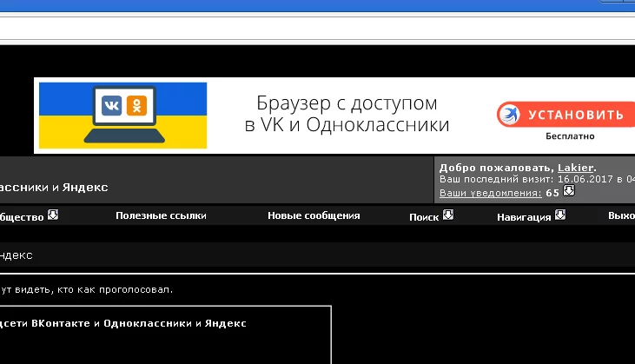
Task: Open the Ваши уведомления link
Action: 491,193
